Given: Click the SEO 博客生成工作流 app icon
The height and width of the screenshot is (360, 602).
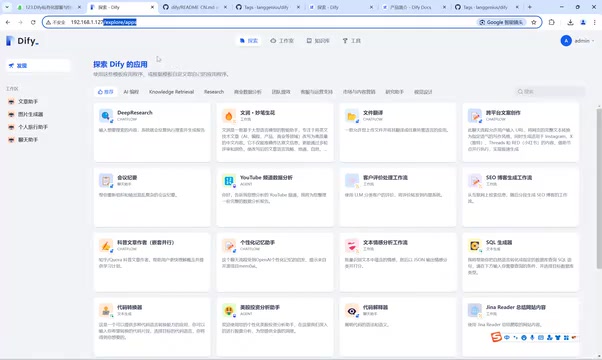Looking at the screenshot, I should (x=475, y=180).
